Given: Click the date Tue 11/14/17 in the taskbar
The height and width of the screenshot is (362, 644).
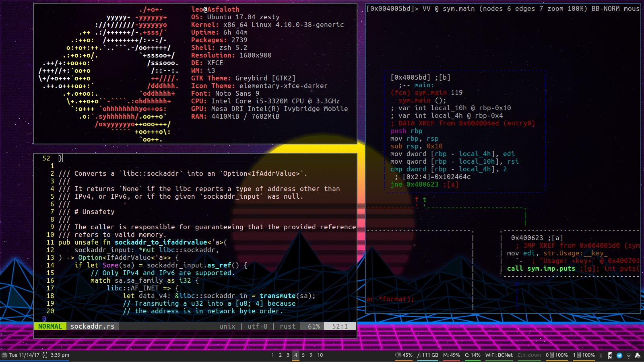Looking at the screenshot, I should pyautogui.click(x=24, y=355).
